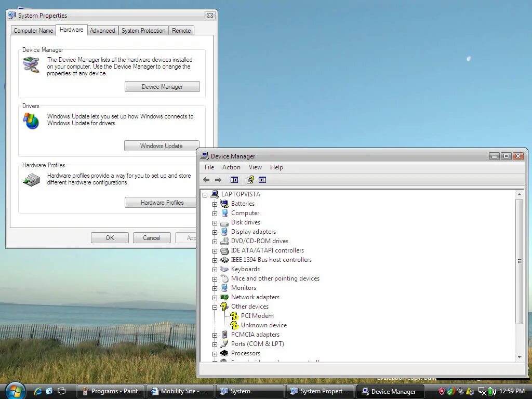
Task: Select the LAPTOPVISTA computer icon
Action: [215, 194]
